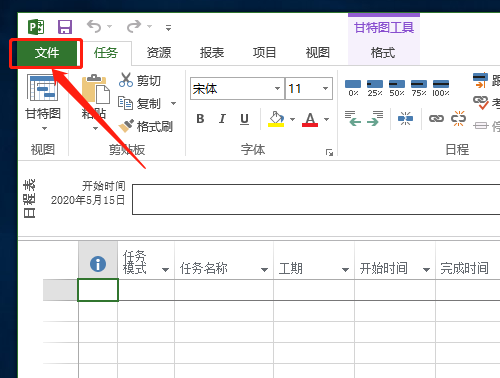Apply the yellow background color

276,119
